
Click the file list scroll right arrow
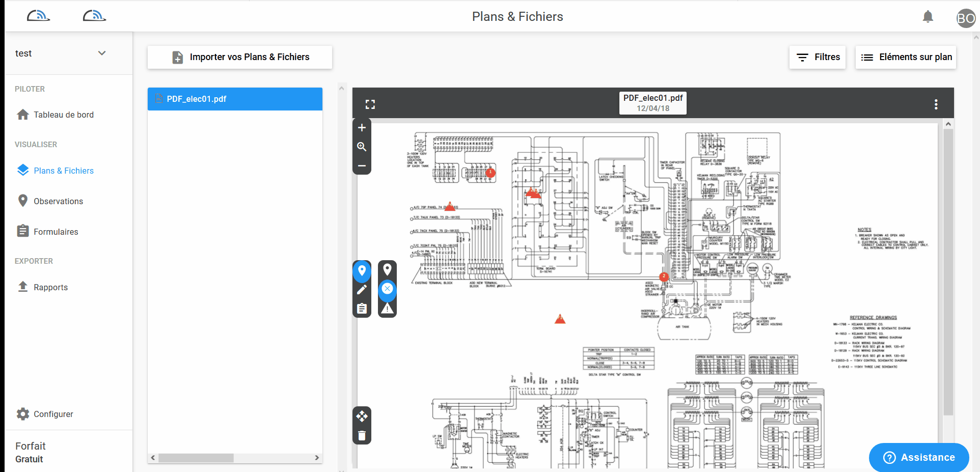(317, 458)
